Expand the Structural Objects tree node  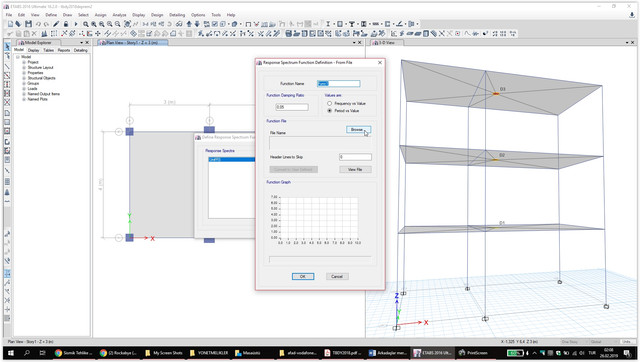click(24, 78)
